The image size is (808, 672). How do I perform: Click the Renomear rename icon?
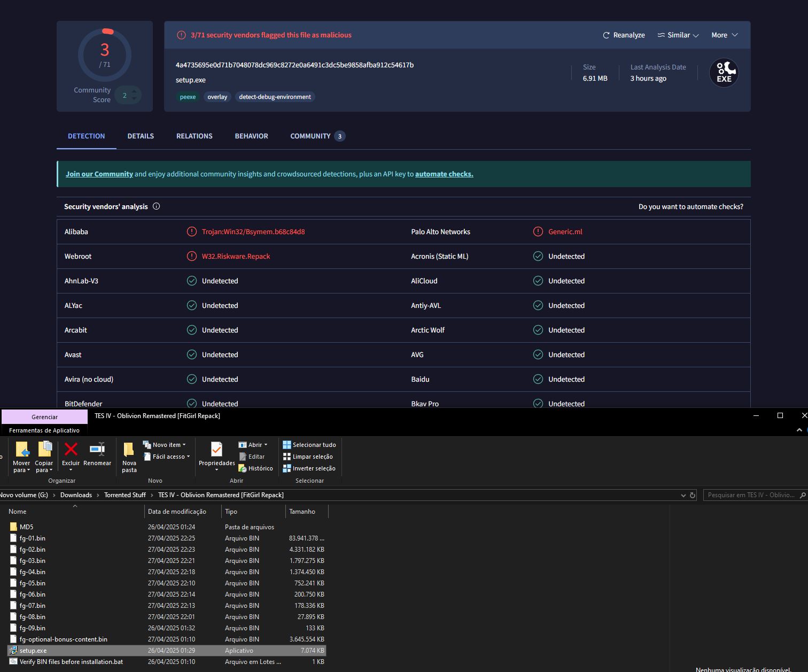[97, 450]
